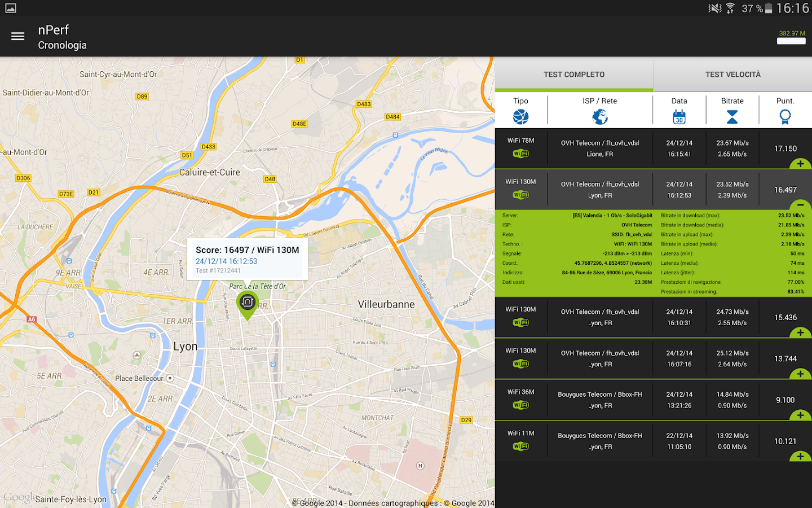812x508 pixels.
Task: Click the WiFi 78M signal icon
Action: [x=520, y=153]
